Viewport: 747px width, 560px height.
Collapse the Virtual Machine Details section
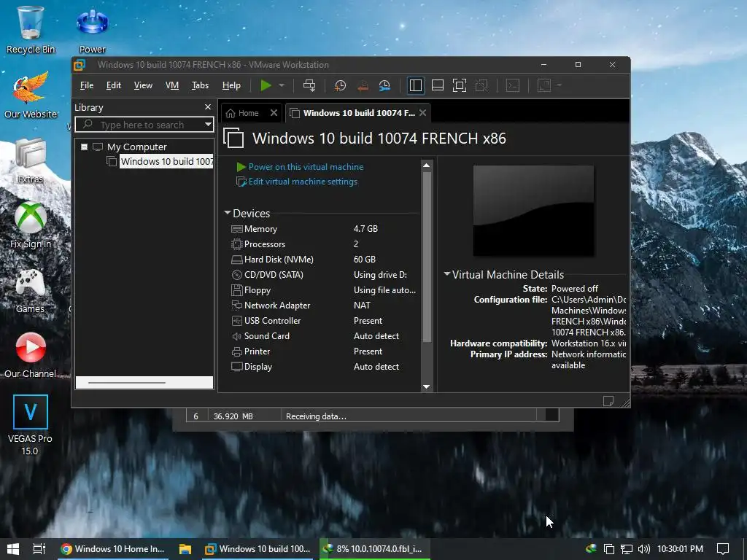[447, 274]
